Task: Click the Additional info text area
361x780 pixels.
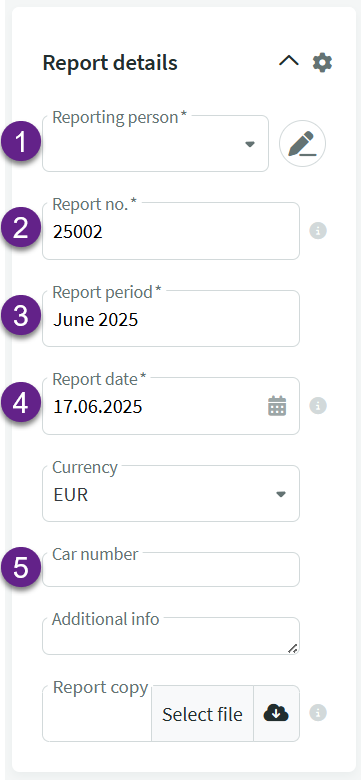Action: click(x=171, y=636)
